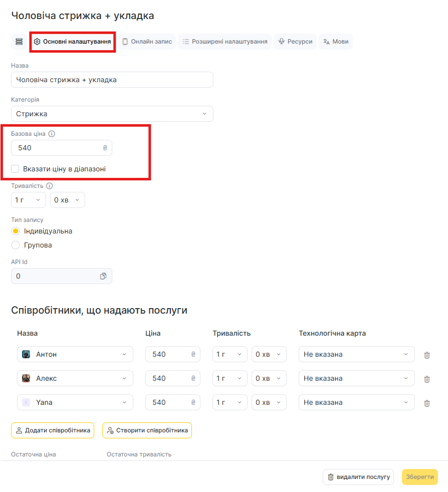Go to the Ресурси tab

(295, 42)
